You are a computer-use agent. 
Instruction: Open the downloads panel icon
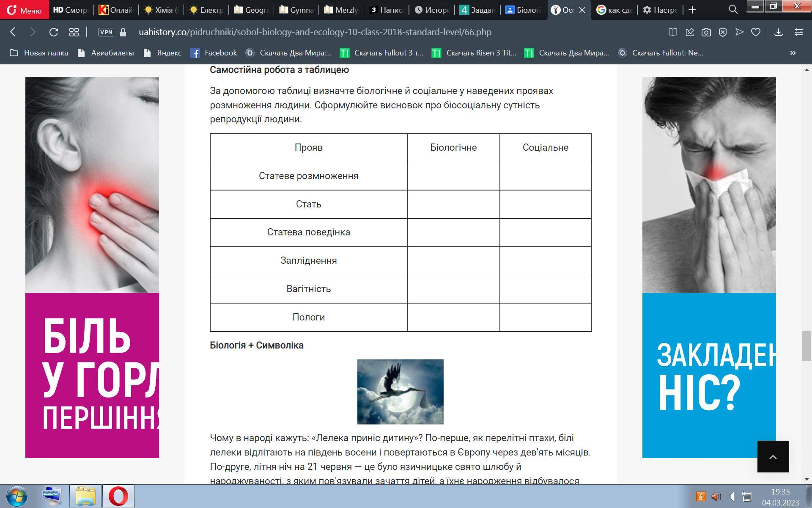pos(778,32)
